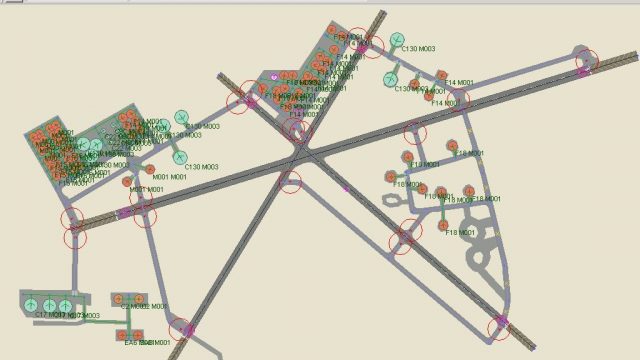Click the 'C130 M003' label near top-right C130
The height and width of the screenshot is (360, 640).
click(x=418, y=49)
